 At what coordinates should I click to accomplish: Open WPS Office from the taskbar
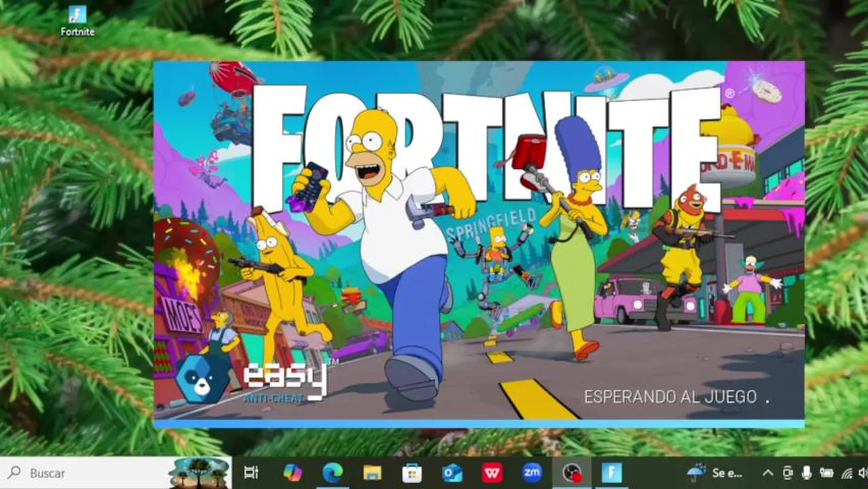point(492,473)
